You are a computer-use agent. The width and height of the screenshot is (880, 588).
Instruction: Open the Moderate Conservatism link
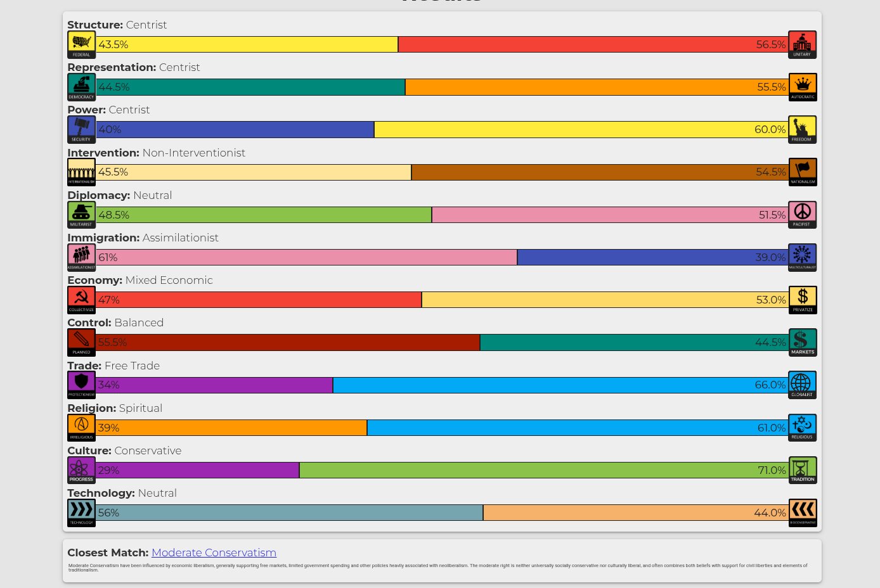(x=214, y=553)
